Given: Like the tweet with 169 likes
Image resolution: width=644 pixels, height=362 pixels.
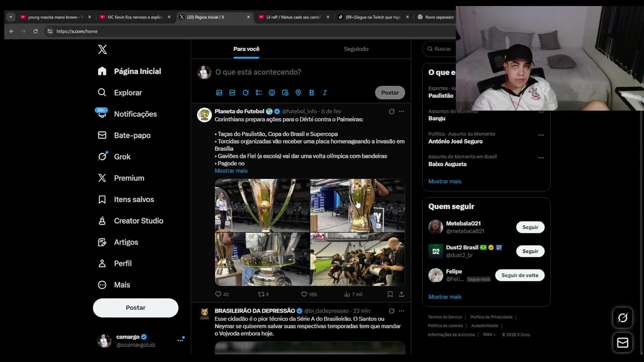Looking at the screenshot, I should click(x=308, y=294).
